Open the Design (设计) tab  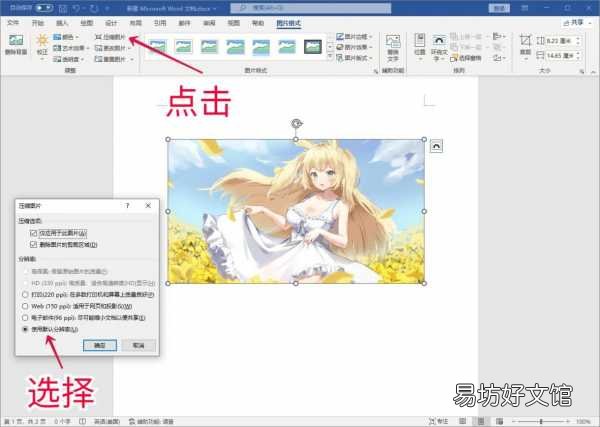[111, 23]
